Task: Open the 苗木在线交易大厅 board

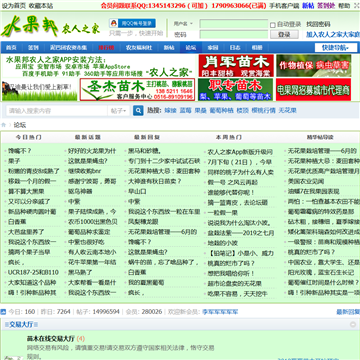Action: tap(51, 339)
